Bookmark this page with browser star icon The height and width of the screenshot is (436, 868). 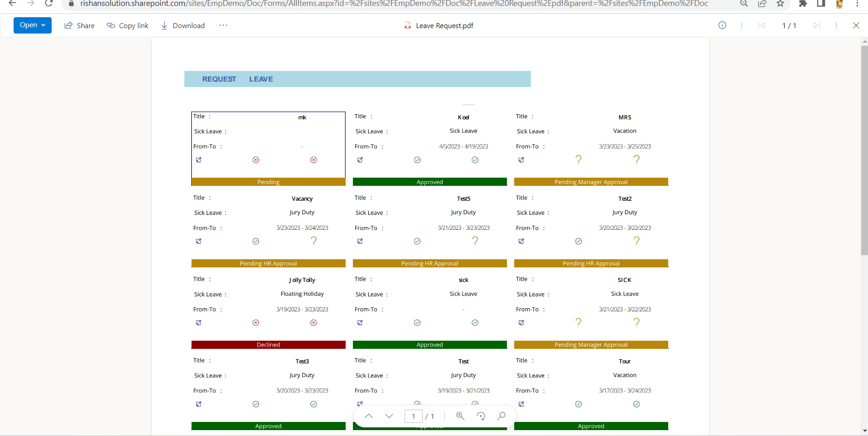tap(780, 4)
